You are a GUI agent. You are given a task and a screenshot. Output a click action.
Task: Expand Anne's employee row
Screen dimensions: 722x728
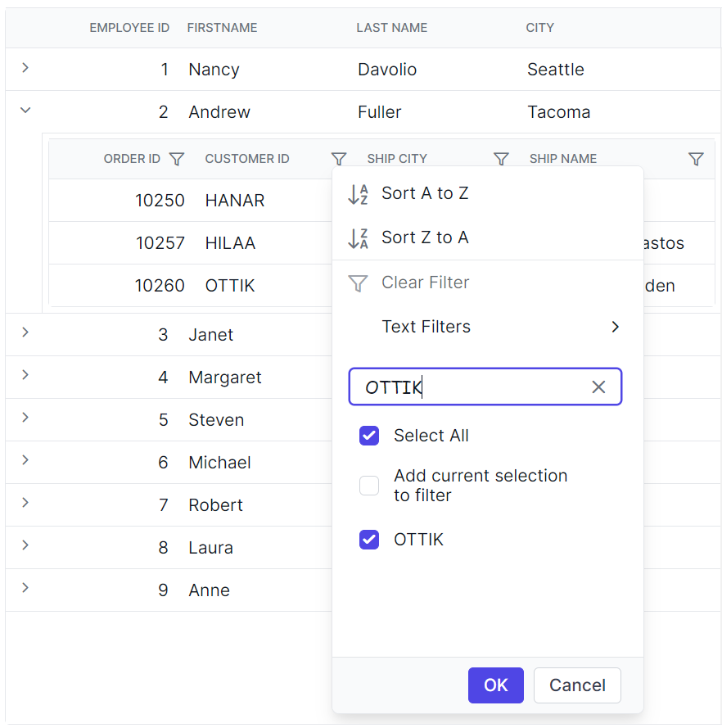[x=25, y=588]
